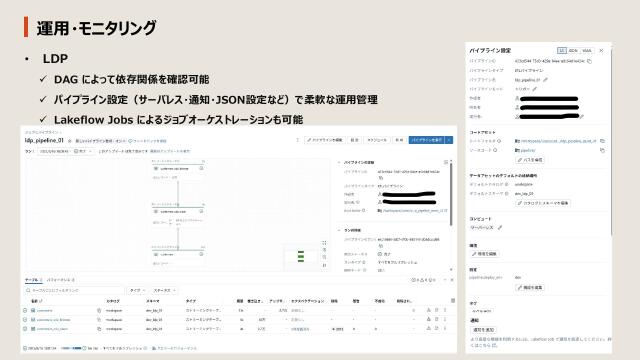Screen dimensions: 640x360
Task: Click the table name filter search field
Action: pos(73,290)
